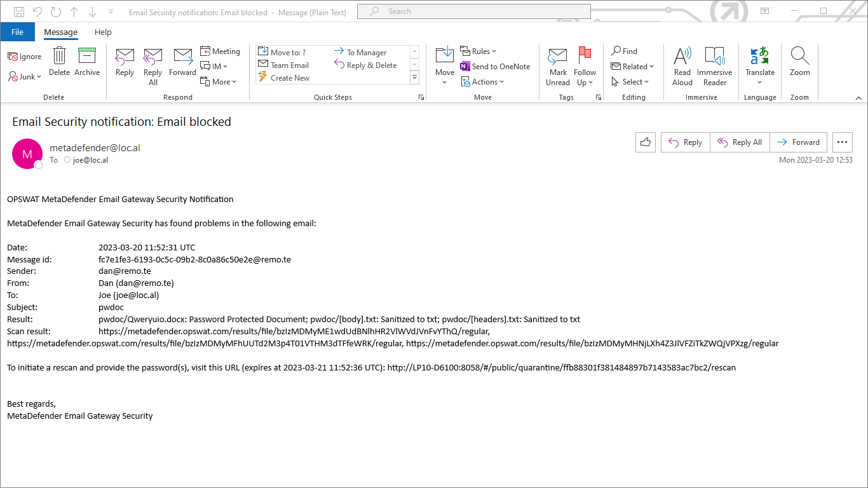Run the Team Email quick step
The width and height of the screenshot is (868, 488).
tap(283, 65)
